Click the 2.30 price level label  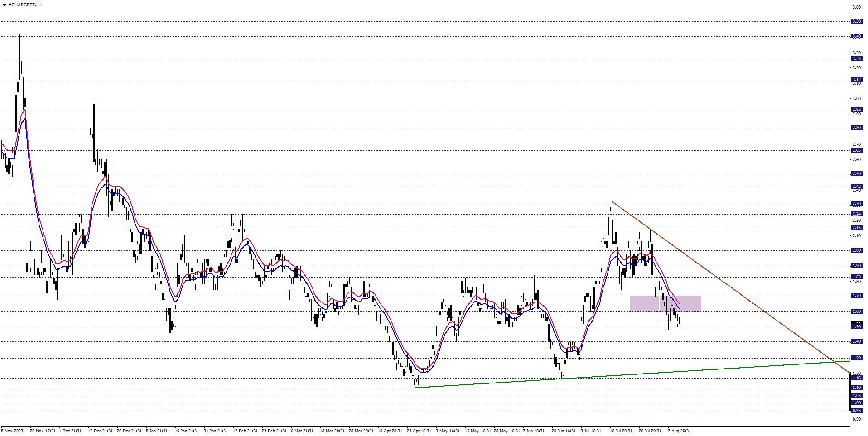tap(857, 204)
